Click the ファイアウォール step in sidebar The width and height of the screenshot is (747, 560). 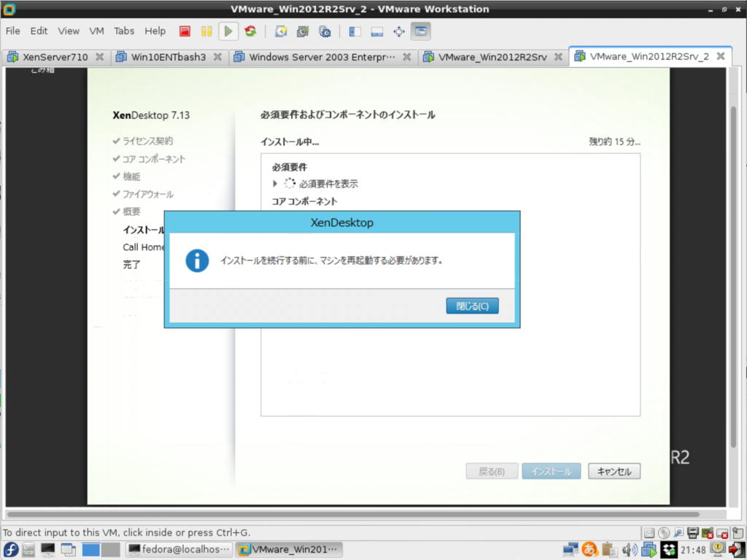[147, 194]
